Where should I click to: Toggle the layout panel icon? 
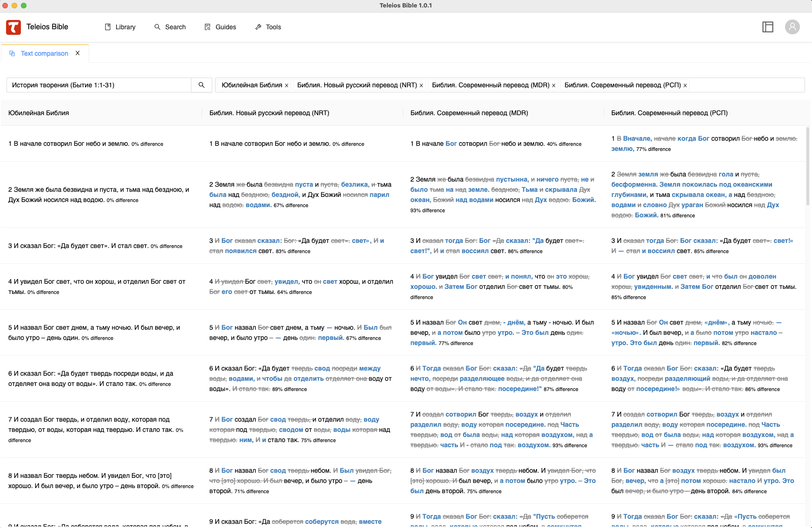pos(768,27)
